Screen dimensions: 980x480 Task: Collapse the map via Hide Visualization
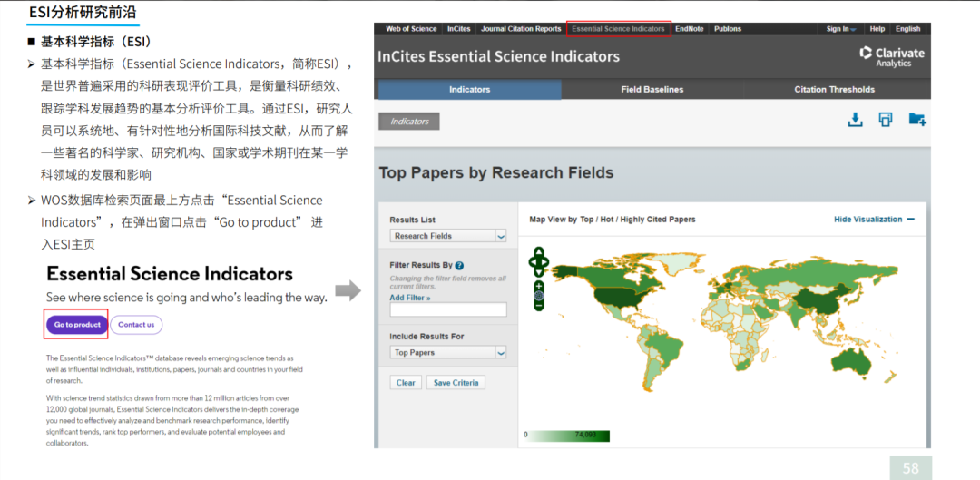click(874, 220)
